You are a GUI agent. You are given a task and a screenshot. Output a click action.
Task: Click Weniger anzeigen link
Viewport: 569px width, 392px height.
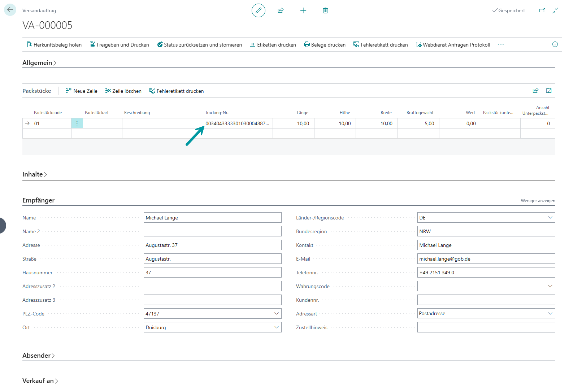point(538,201)
